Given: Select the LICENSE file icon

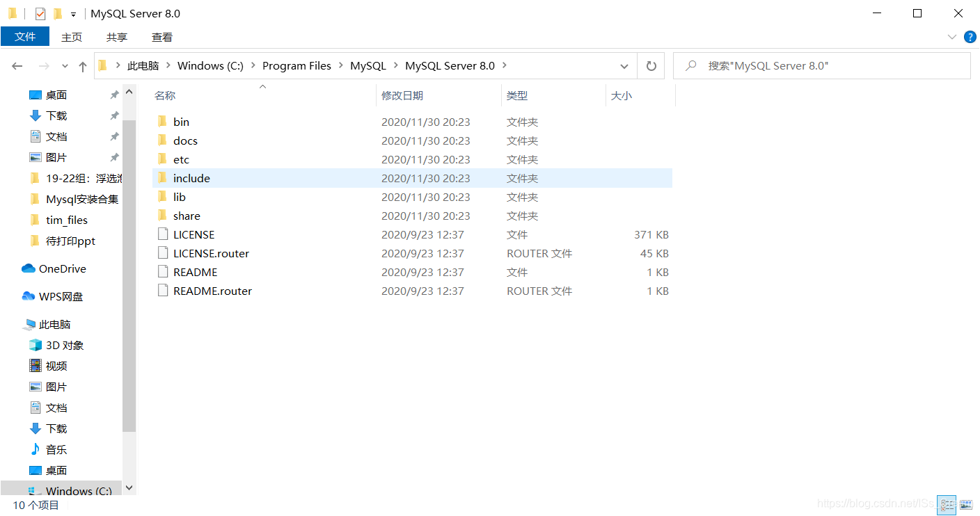Looking at the screenshot, I should pos(162,234).
